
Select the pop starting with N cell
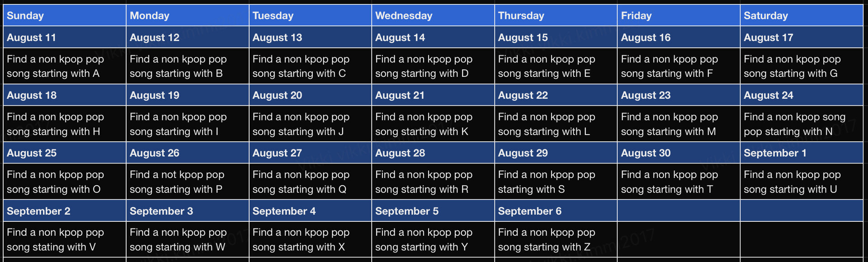(802, 124)
